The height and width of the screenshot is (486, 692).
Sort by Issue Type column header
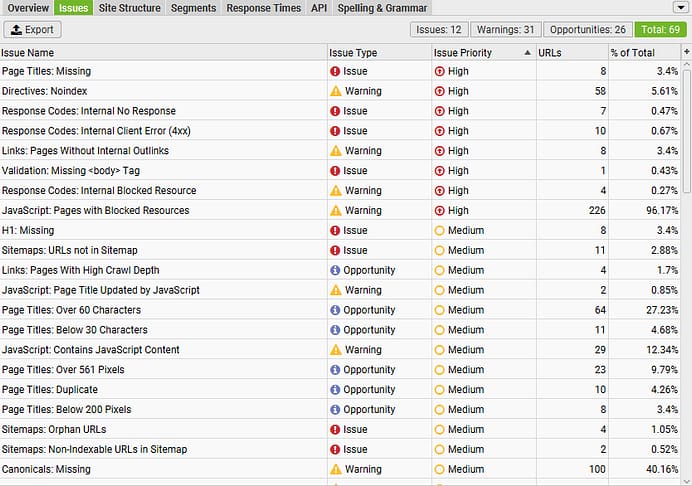(x=379, y=53)
